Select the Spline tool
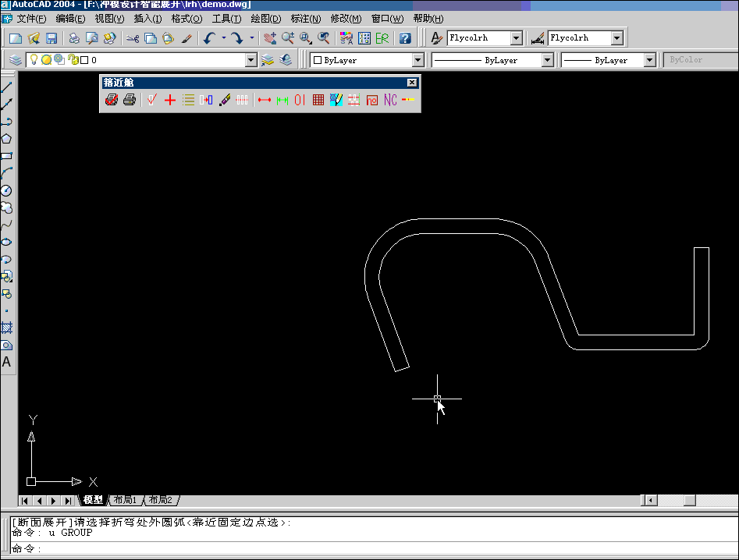 [x=6, y=225]
